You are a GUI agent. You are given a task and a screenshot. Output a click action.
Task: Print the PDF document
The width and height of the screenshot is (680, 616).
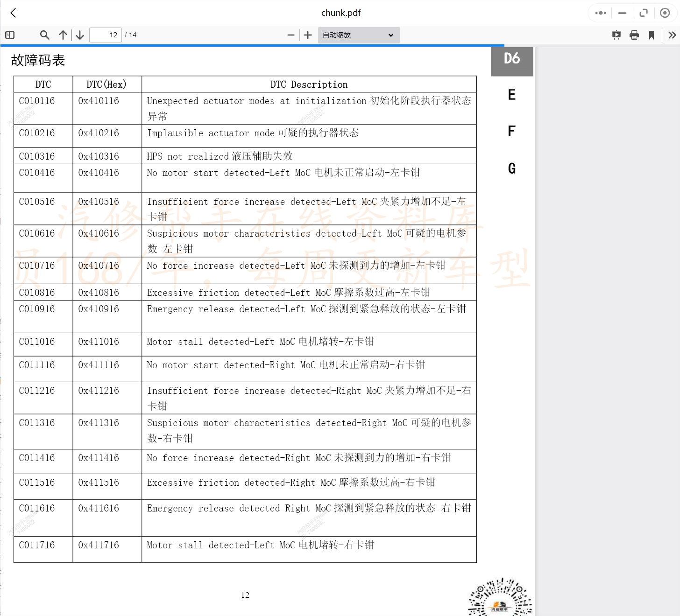[x=634, y=35]
